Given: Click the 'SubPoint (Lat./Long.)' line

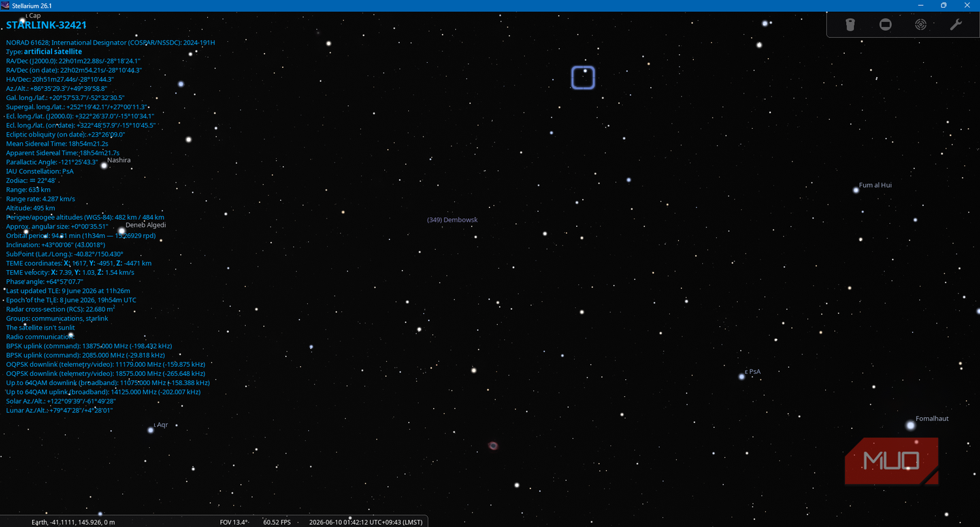Looking at the screenshot, I should click(65, 254).
